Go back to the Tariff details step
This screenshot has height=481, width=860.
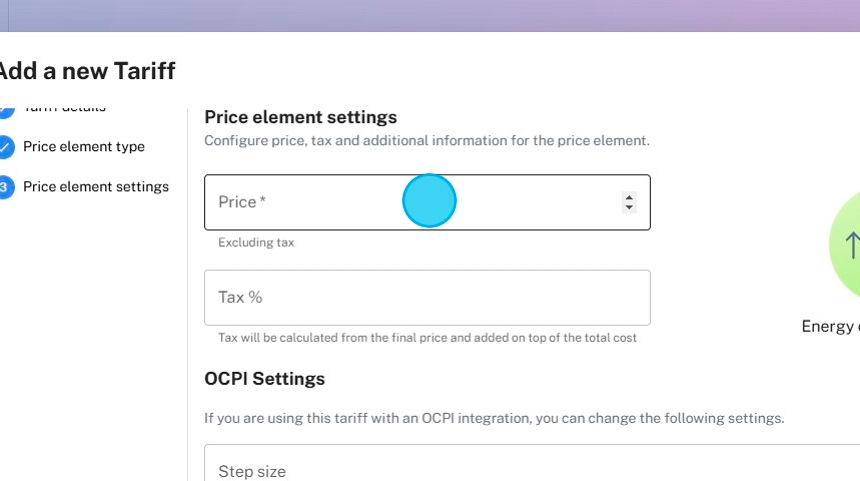[x=65, y=108]
